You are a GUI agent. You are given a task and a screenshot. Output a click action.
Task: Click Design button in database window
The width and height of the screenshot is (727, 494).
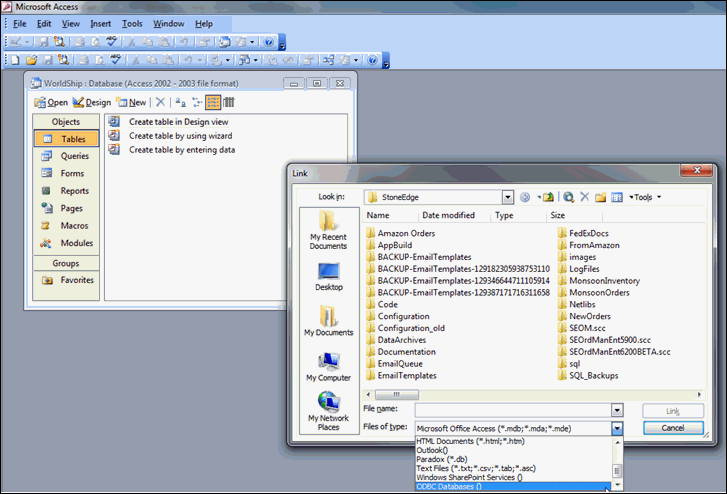[x=92, y=102]
